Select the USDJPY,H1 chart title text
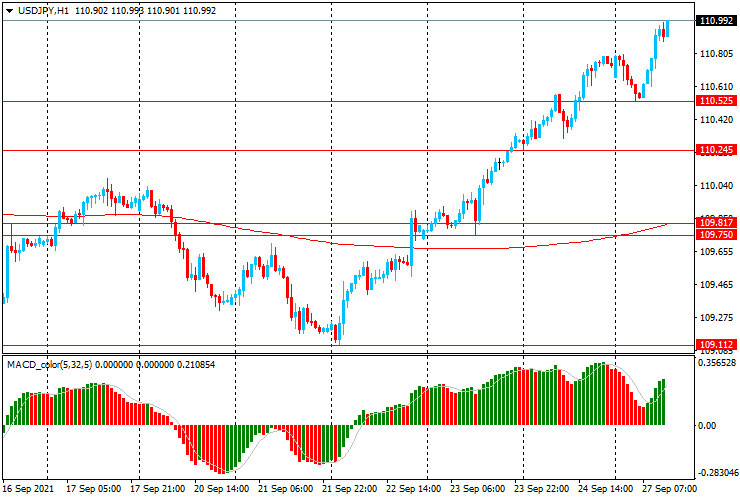The image size is (740, 500). pyautogui.click(x=43, y=10)
